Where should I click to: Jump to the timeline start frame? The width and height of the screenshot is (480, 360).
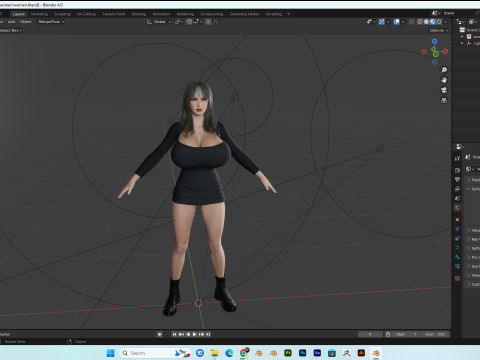174,334
